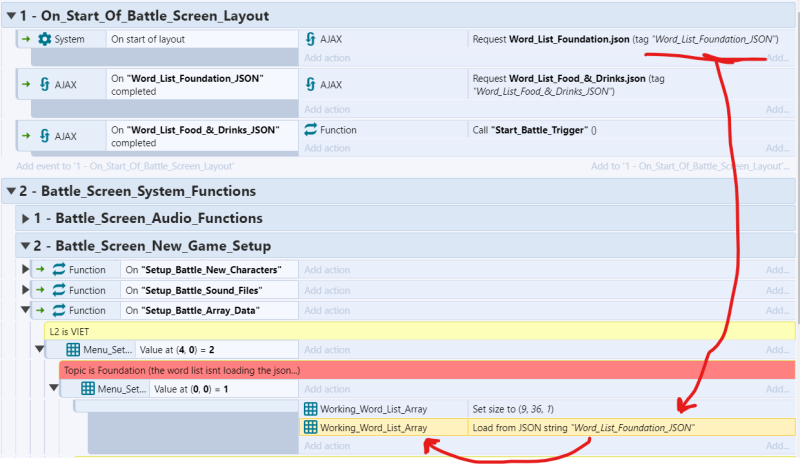Click the Function icon next to Call Start_Battle_Trigger
The height and width of the screenshot is (464, 800).
tap(311, 130)
